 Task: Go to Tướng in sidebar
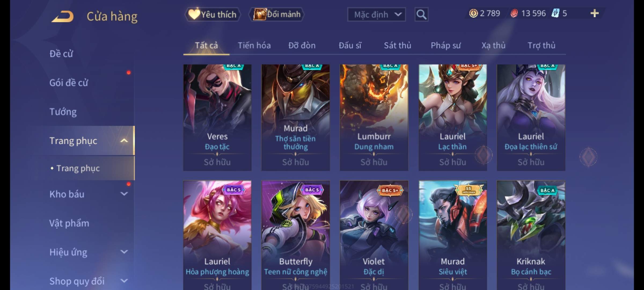tap(63, 112)
